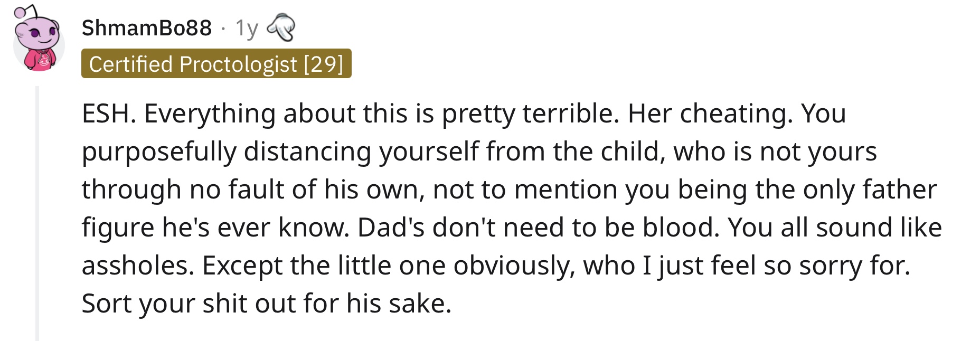980x341 pixels.
Task: Click the number [29] in the flair
Action: tap(324, 64)
